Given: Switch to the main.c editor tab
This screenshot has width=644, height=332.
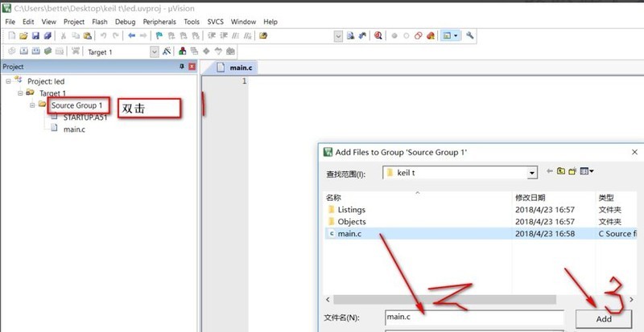Looking at the screenshot, I should pos(234,68).
